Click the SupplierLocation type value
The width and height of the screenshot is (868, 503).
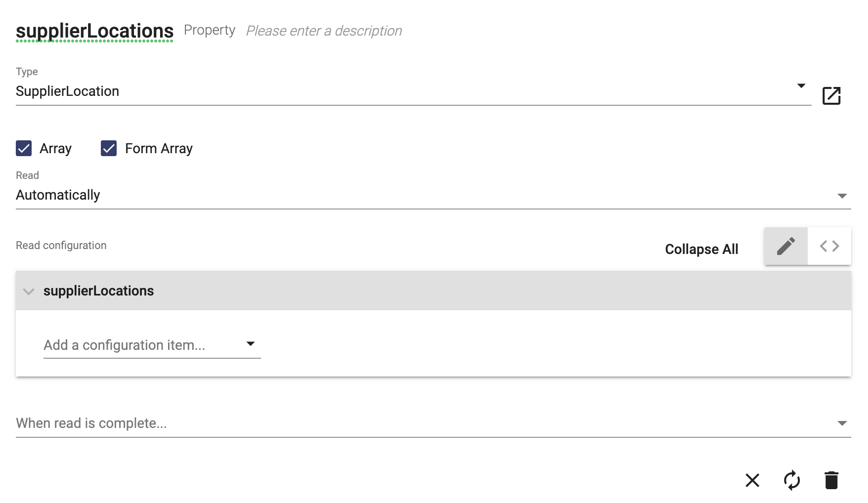click(67, 91)
